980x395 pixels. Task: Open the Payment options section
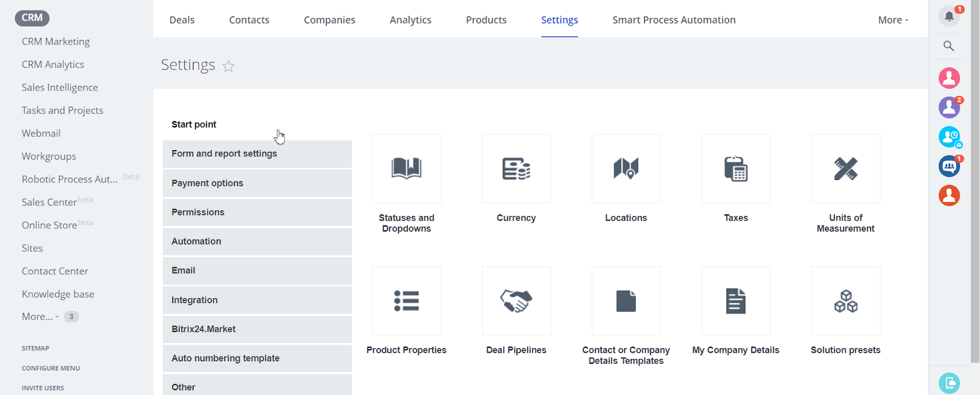click(x=257, y=183)
